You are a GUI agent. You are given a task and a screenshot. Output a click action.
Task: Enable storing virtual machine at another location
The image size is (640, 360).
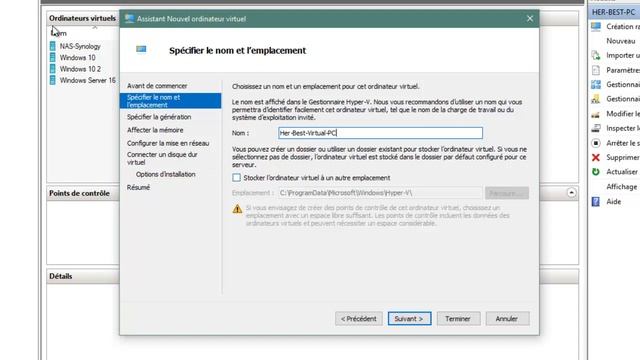pos(236,178)
